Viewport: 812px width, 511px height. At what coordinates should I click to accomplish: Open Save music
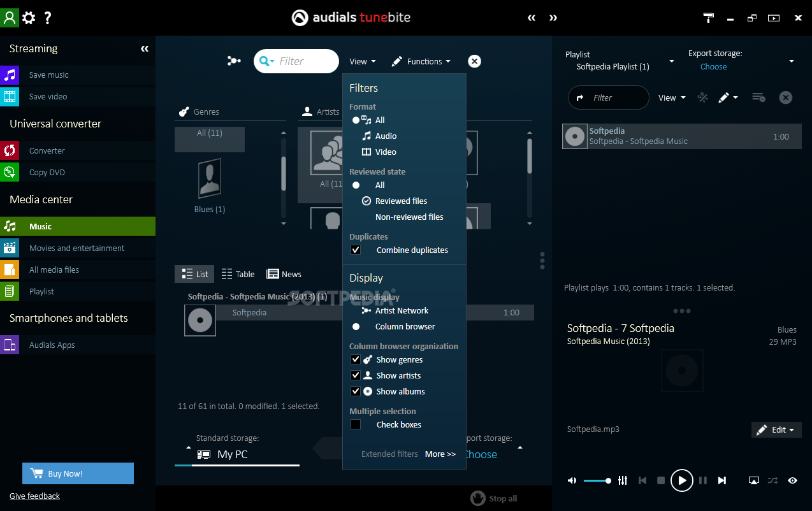pos(78,75)
